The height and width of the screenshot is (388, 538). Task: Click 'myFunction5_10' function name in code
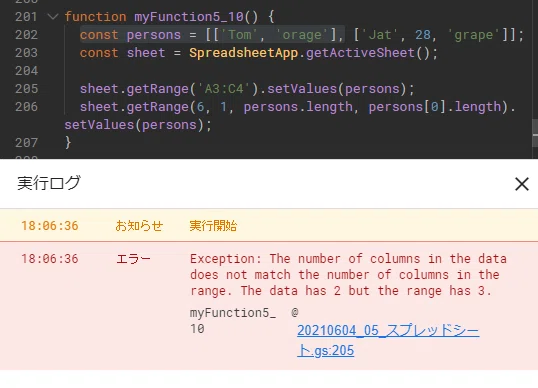189,16
